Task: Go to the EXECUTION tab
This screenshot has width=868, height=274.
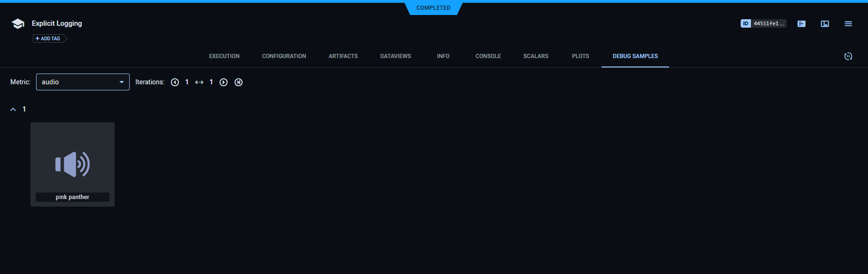Action: coord(224,56)
